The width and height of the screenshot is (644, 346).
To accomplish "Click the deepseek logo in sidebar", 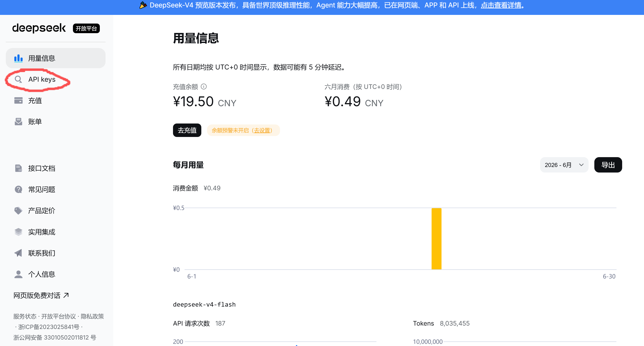I will coord(39,28).
